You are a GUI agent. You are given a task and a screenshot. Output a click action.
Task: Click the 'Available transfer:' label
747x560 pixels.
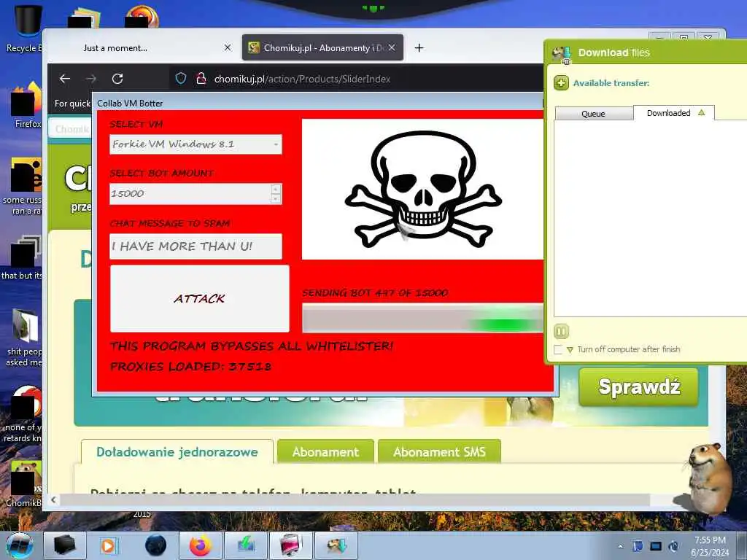[611, 83]
